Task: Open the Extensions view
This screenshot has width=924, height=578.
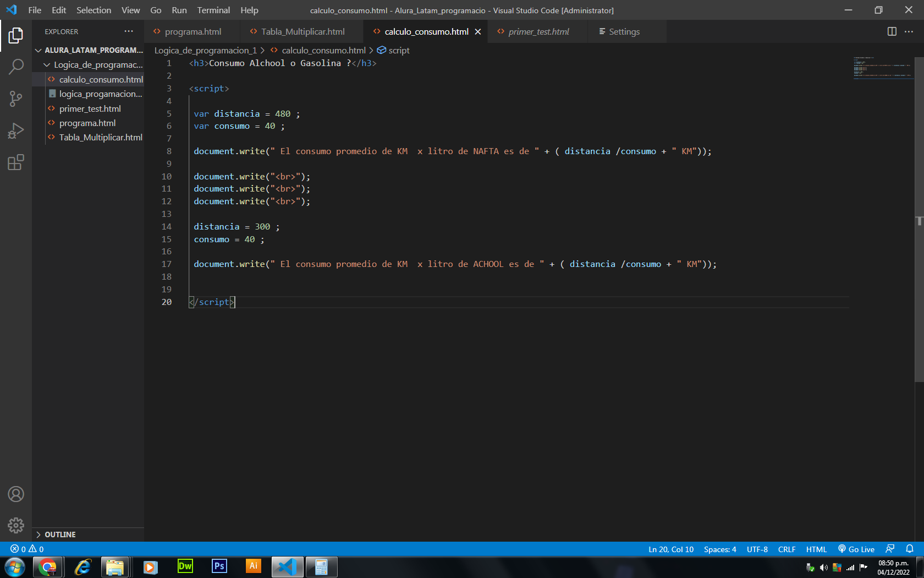Action: (16, 162)
